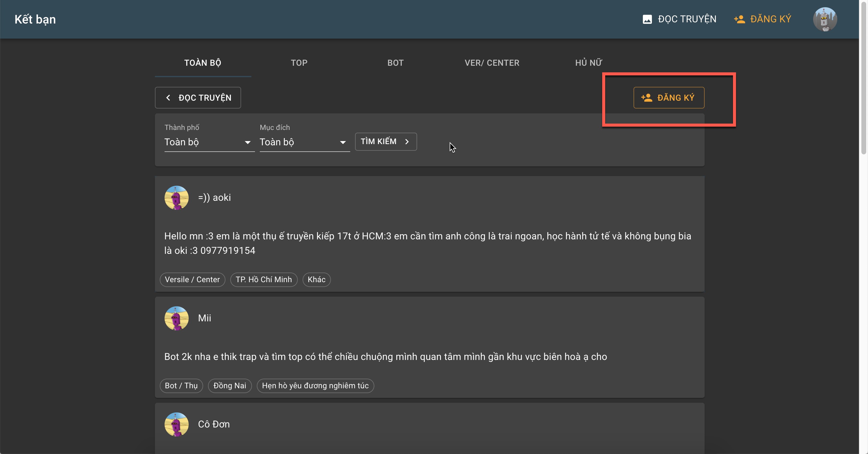Click the Kết bạn site title
The width and height of the screenshot is (868, 454).
pyautogui.click(x=35, y=19)
